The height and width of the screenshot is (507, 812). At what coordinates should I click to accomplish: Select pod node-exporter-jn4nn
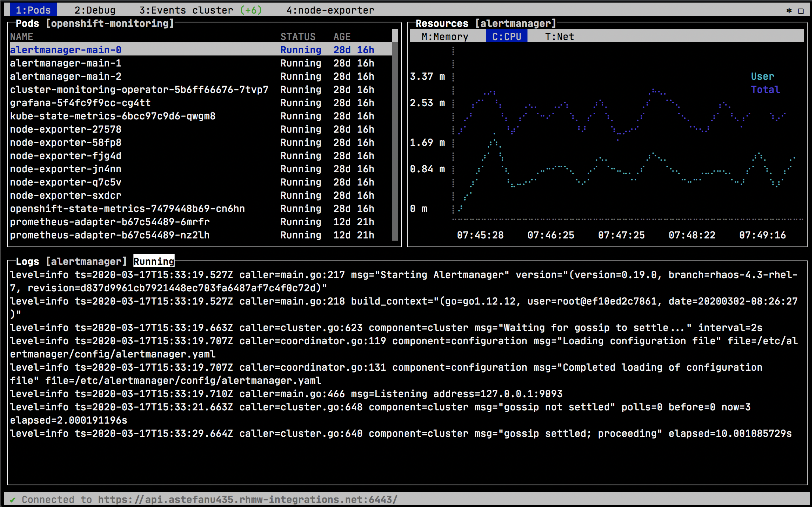click(x=201, y=169)
